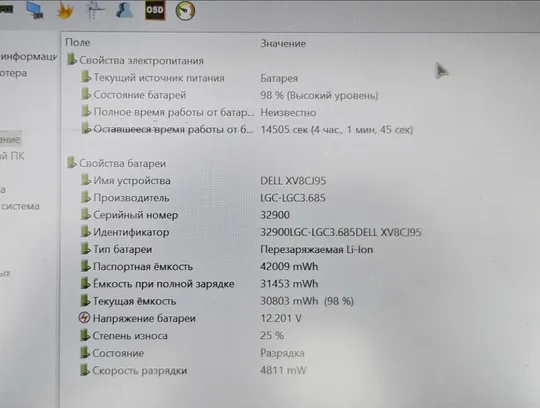The image size is (540, 408).
Task: Open the OSD panel toolbar icon
Action: (155, 10)
